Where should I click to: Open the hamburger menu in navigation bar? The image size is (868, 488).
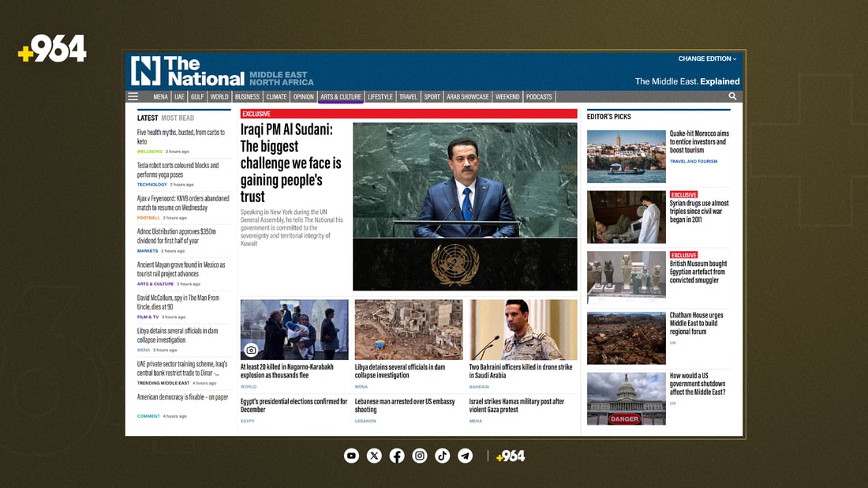coord(133,97)
